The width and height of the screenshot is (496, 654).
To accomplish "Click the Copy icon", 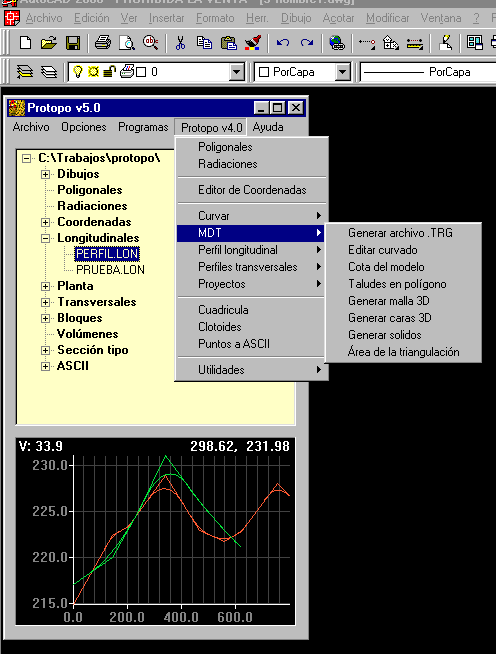I will 204,43.
